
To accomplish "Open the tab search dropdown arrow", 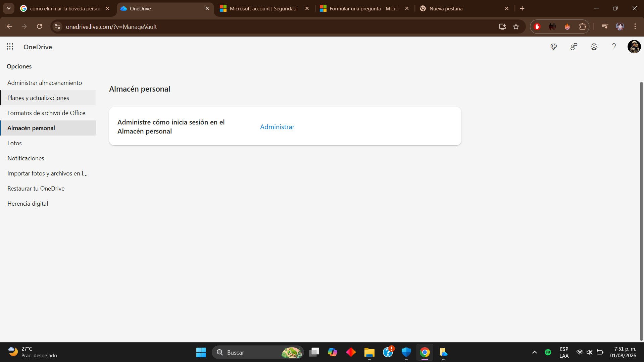I will point(8,8).
